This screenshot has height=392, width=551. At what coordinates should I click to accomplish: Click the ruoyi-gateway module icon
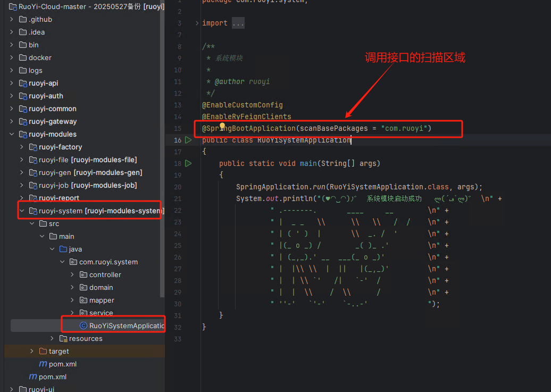click(23, 122)
